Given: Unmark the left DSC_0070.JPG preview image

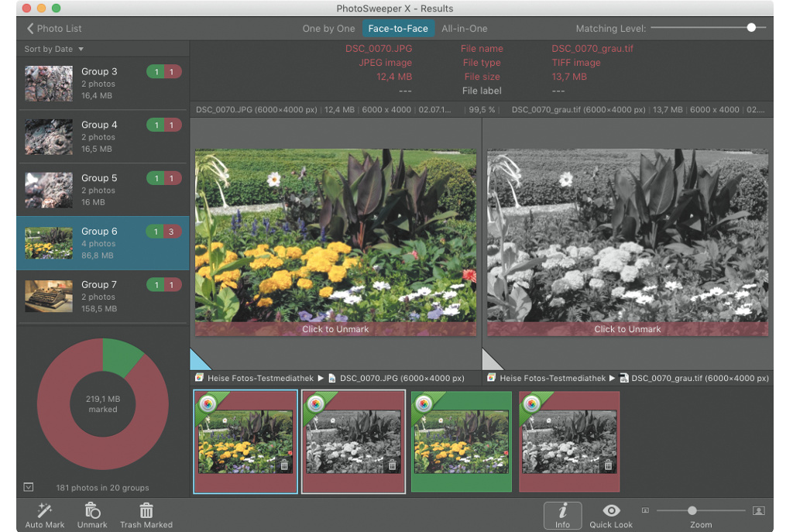Looking at the screenshot, I should pos(335,329).
